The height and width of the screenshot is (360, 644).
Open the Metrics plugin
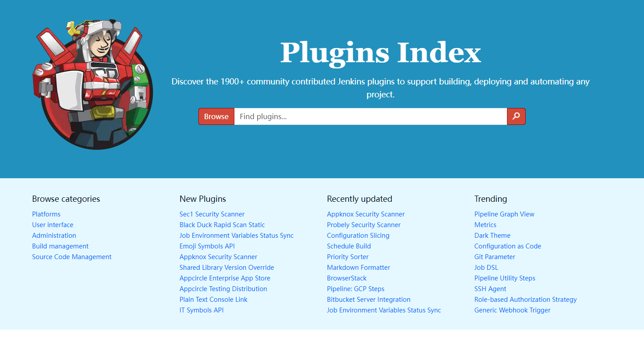[485, 225]
